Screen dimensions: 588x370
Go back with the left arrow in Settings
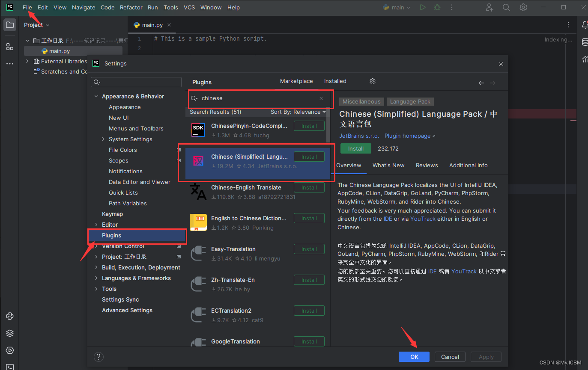click(x=481, y=83)
